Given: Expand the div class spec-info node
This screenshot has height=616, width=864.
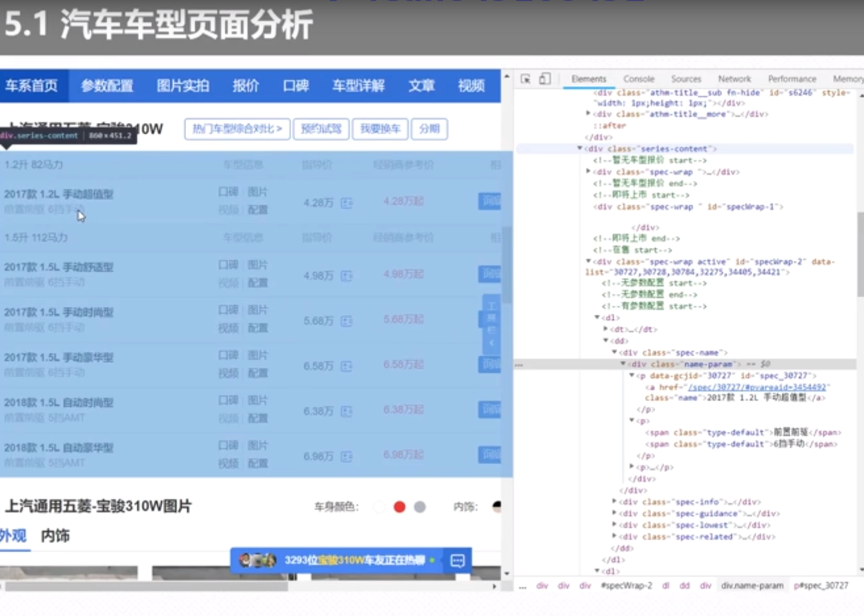Looking at the screenshot, I should 614,502.
